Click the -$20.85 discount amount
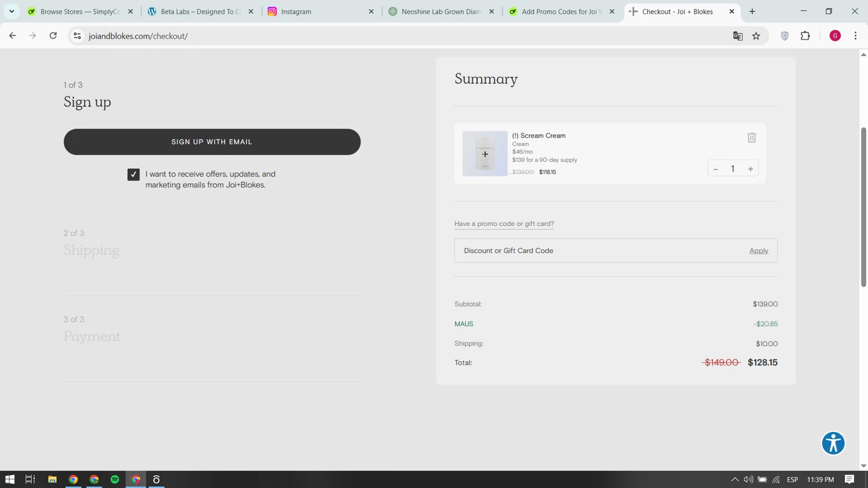The image size is (868, 488). [x=766, y=324]
